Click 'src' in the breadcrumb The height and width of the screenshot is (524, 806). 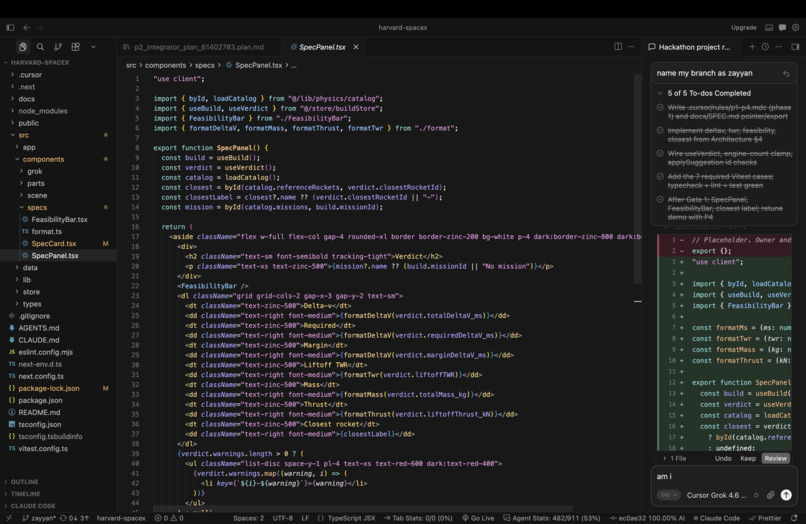pyautogui.click(x=131, y=65)
